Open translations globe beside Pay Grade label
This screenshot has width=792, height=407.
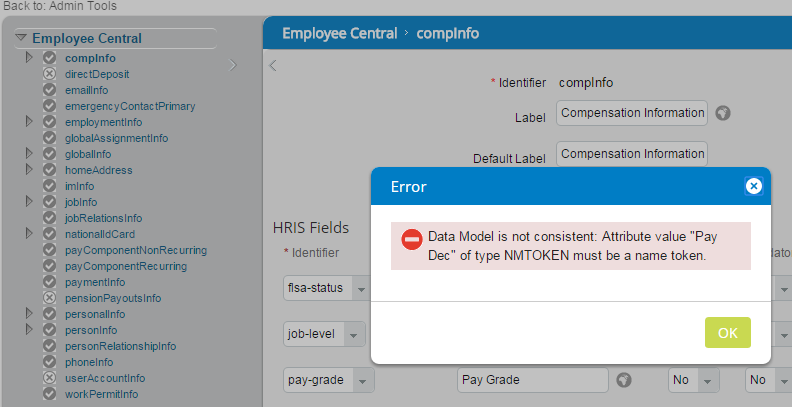pyautogui.click(x=624, y=380)
